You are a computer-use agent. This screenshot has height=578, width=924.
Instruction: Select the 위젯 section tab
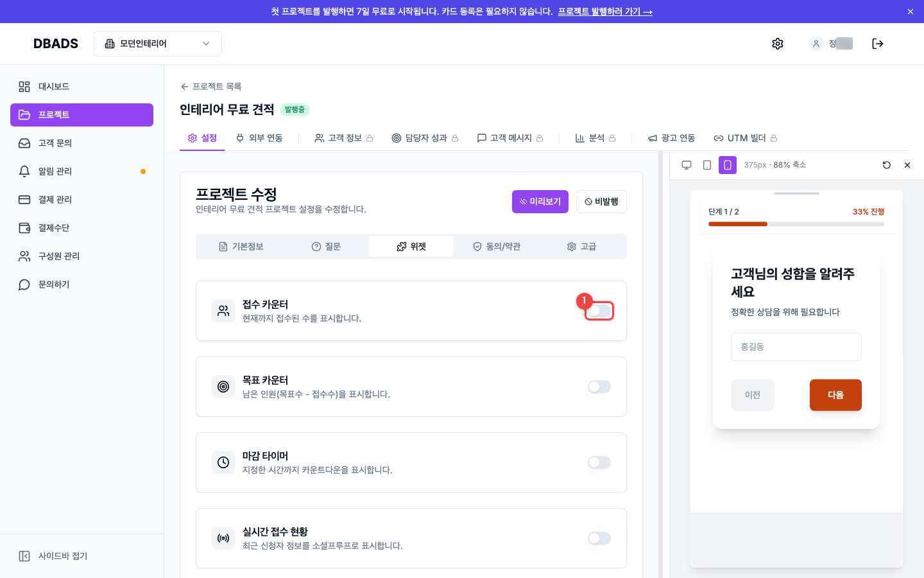[411, 247]
